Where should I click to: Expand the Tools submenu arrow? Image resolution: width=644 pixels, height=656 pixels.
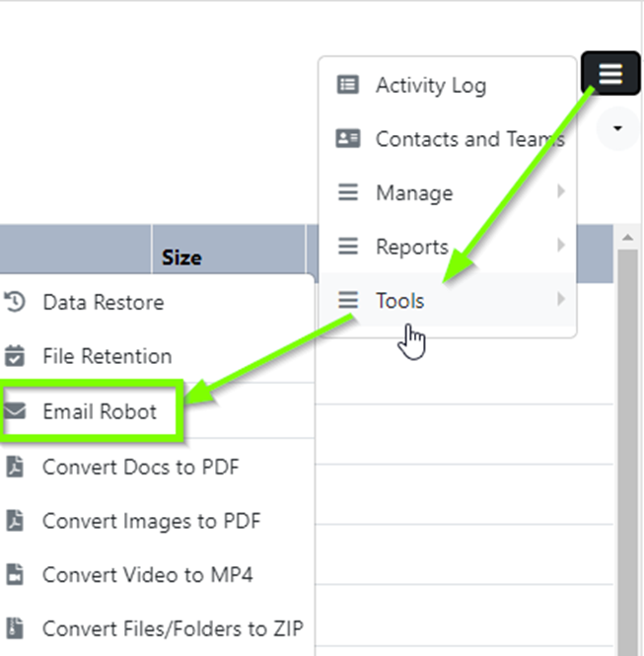point(561,299)
